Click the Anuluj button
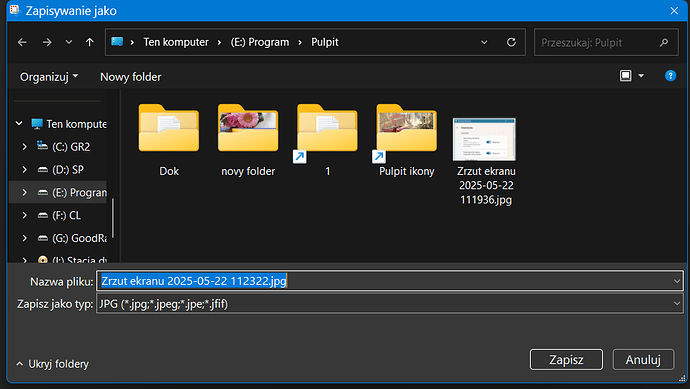 (643, 360)
